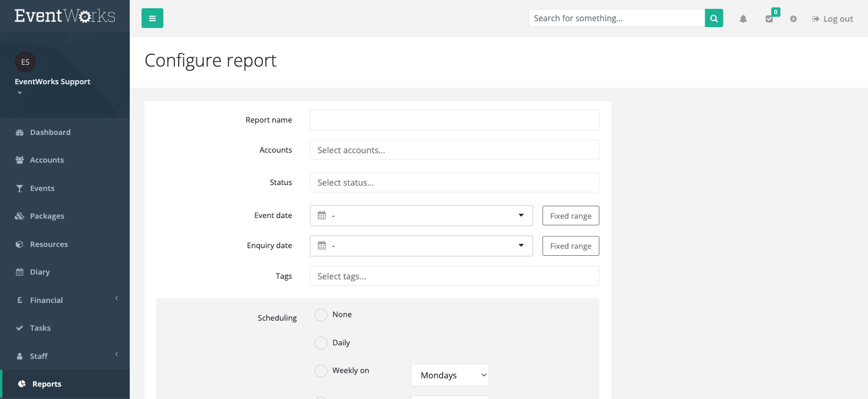
Task: Click the Dashboard icon in the sidebar
Action: click(x=19, y=133)
